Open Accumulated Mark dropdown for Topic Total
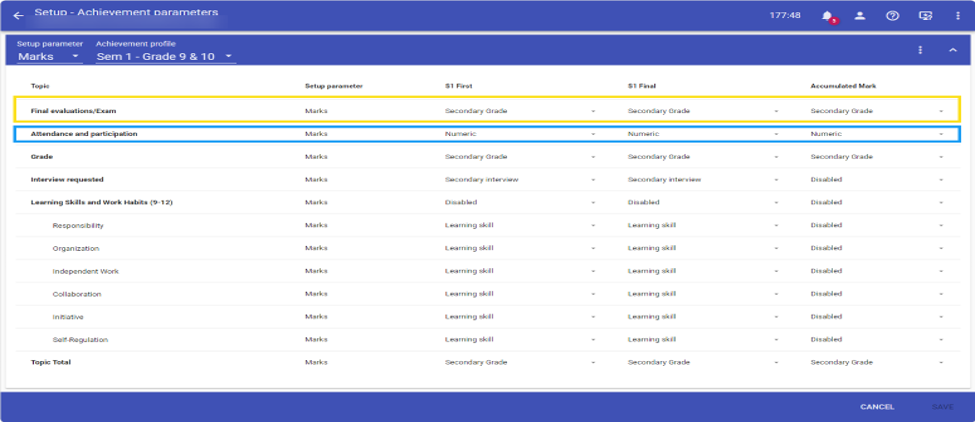This screenshot has height=422, width=975. point(877,362)
